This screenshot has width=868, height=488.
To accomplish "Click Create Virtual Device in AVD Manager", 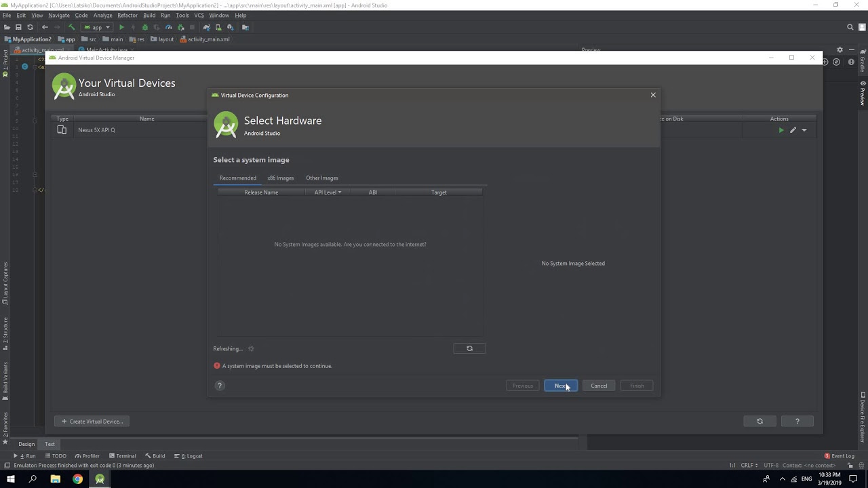I will (92, 422).
